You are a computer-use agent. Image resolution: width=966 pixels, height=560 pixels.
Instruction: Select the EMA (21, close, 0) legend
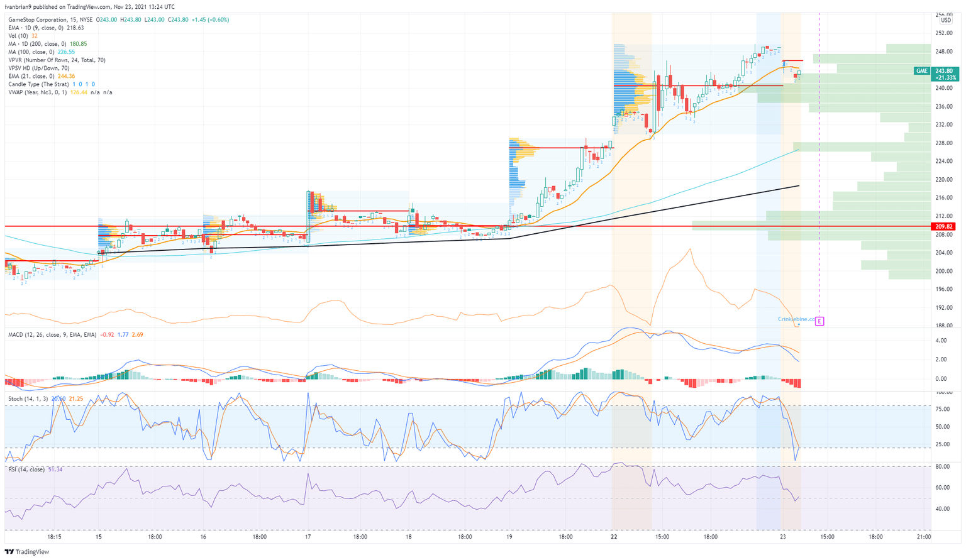pos(42,76)
